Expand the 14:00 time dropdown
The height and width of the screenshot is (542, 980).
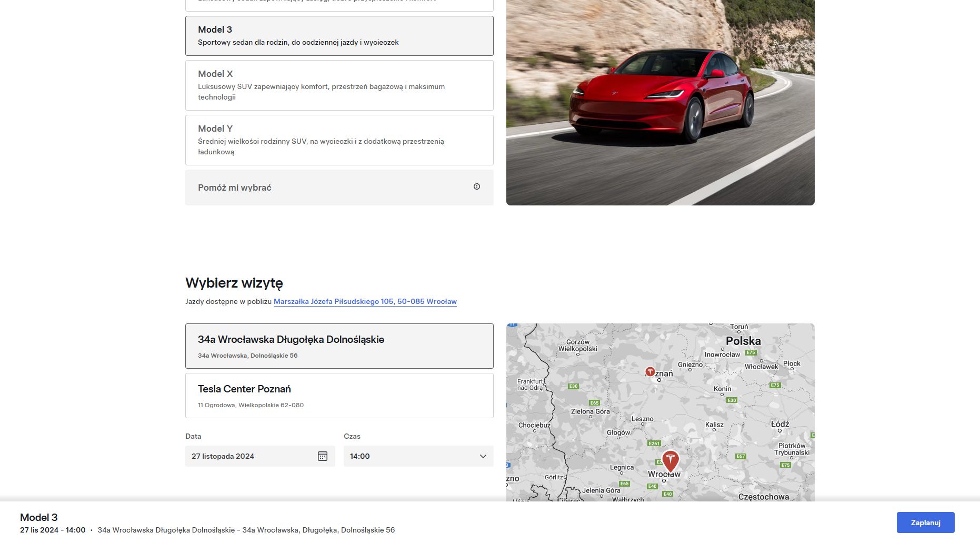pos(418,456)
